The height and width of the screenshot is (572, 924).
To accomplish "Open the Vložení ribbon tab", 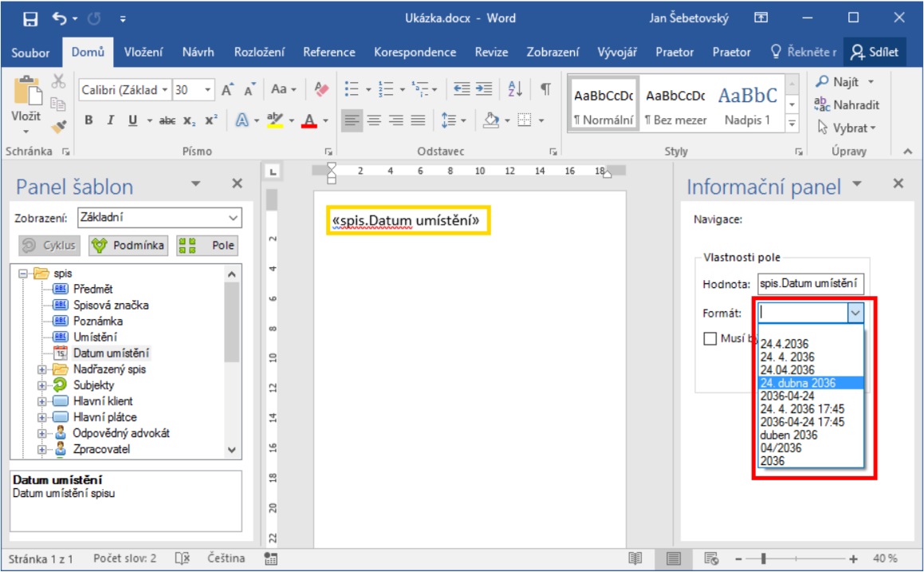I will (x=144, y=52).
